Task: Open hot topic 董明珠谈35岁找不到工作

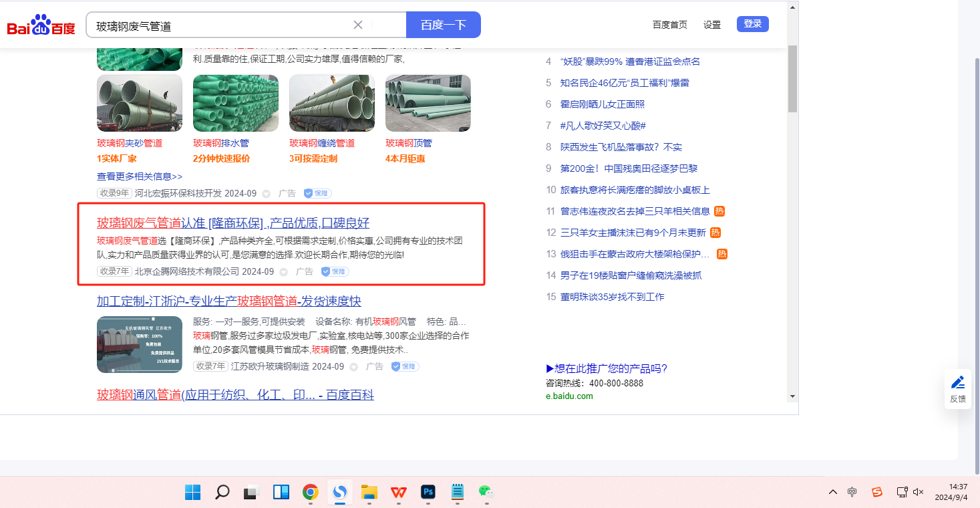Action: [613, 297]
